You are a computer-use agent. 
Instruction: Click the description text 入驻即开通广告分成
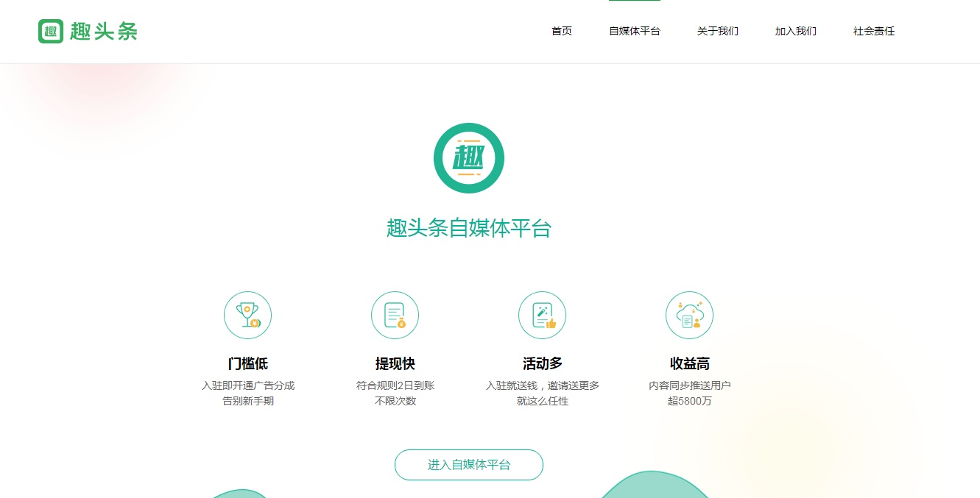(247, 385)
